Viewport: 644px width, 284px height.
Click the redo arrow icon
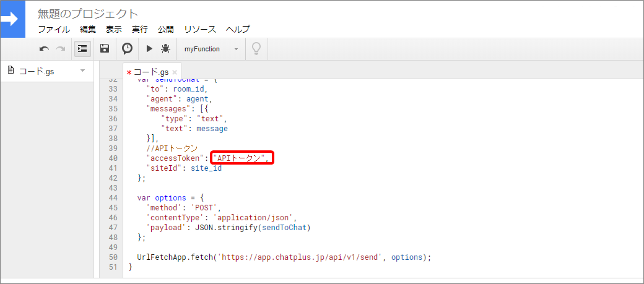(61, 49)
